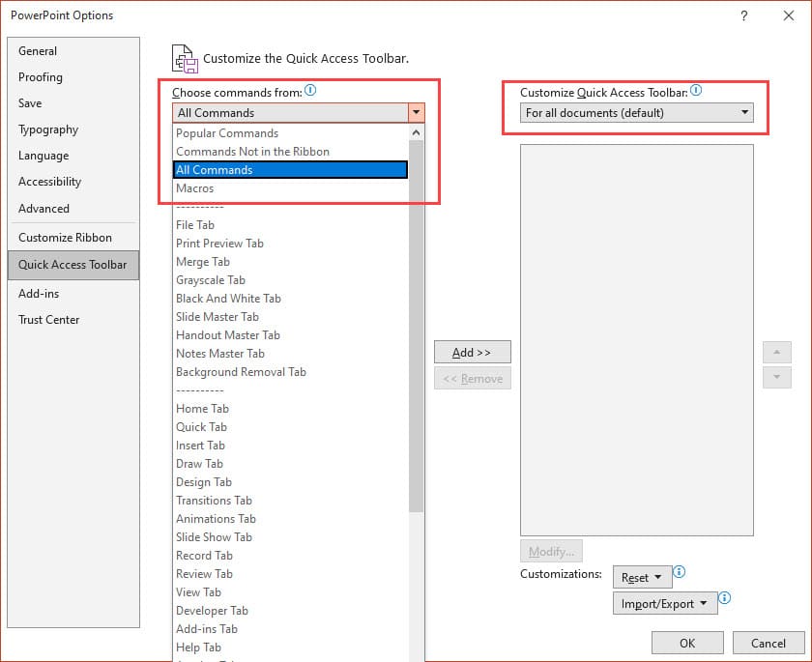Select "Macros" in the commands list
Viewport: 812px width, 662px height.
point(197,187)
